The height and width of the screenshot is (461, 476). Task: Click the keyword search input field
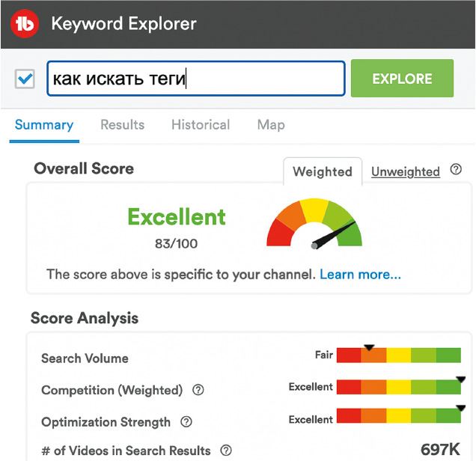click(196, 79)
